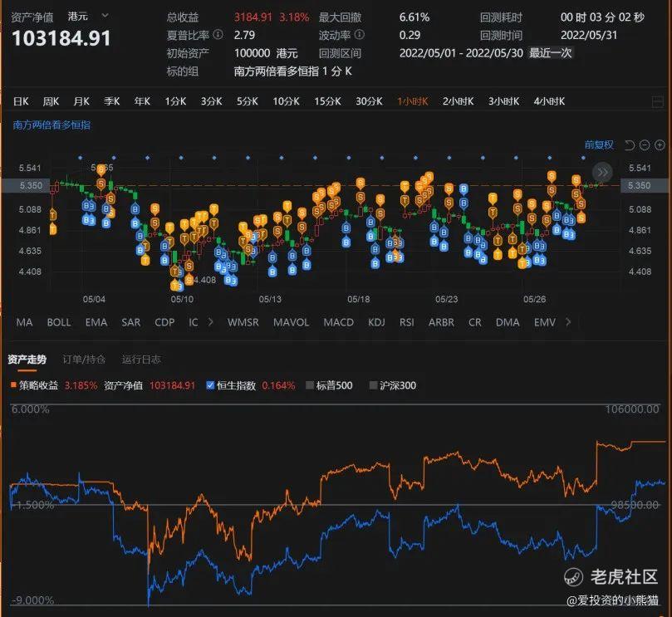Select the WMSR indicator

point(243,322)
